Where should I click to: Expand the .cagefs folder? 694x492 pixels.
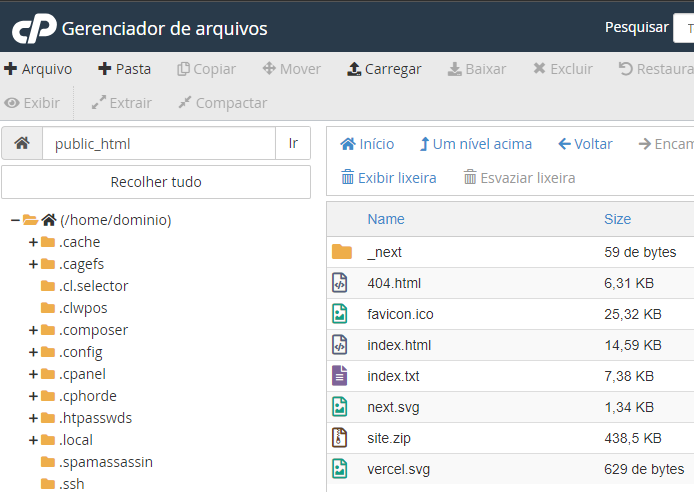click(x=33, y=264)
